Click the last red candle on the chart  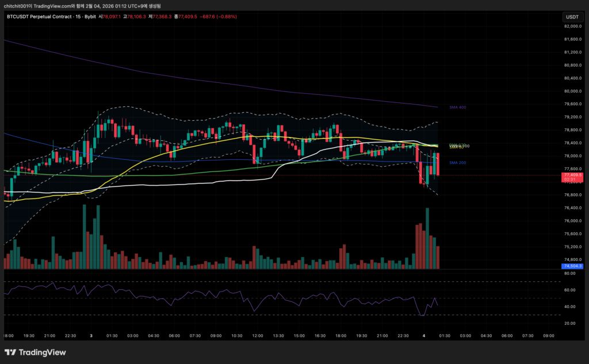438,164
